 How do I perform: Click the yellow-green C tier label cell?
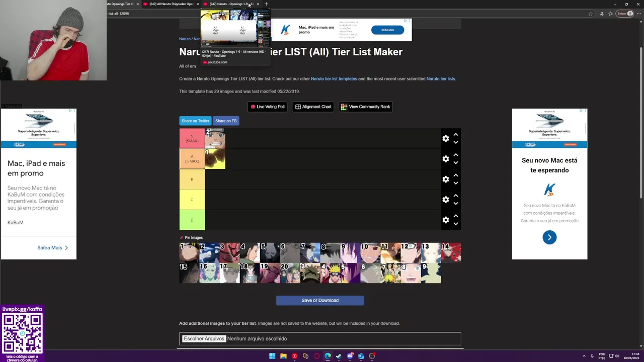(192, 200)
